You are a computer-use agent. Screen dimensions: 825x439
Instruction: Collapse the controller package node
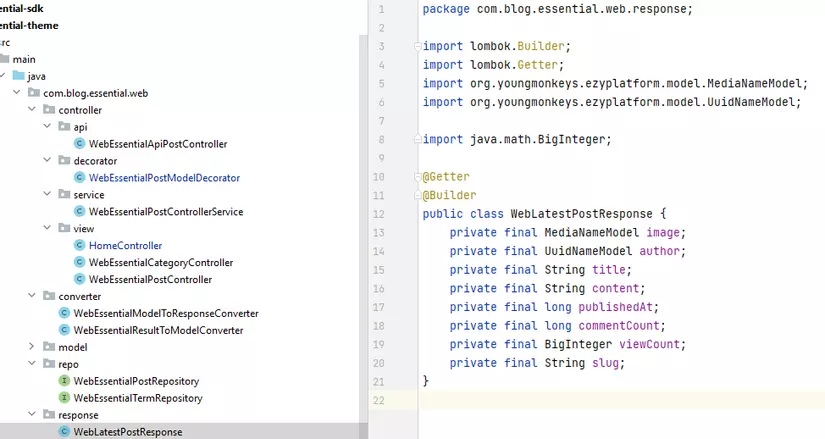32,109
